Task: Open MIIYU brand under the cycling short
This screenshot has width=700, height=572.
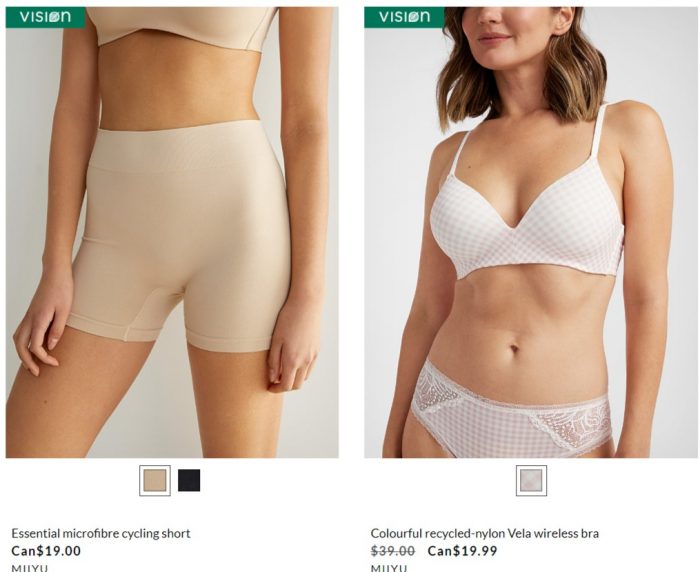Action: point(29,568)
